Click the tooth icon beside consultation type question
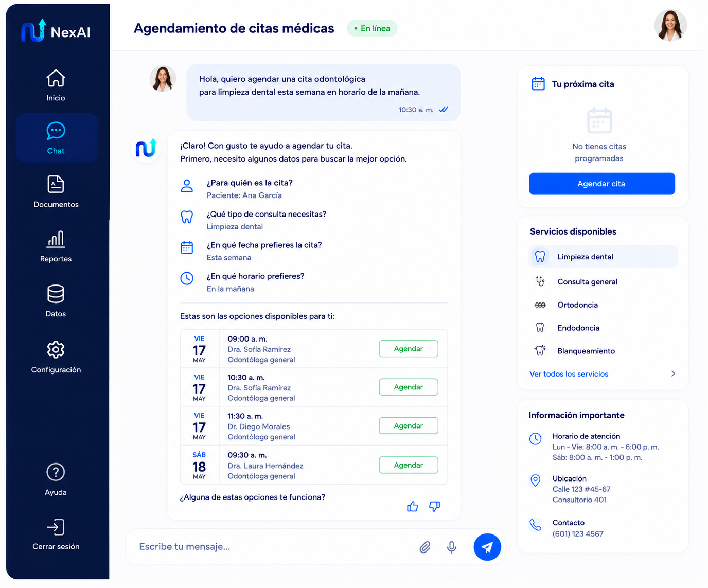Viewport: 708px width, 588px height. 187,217
